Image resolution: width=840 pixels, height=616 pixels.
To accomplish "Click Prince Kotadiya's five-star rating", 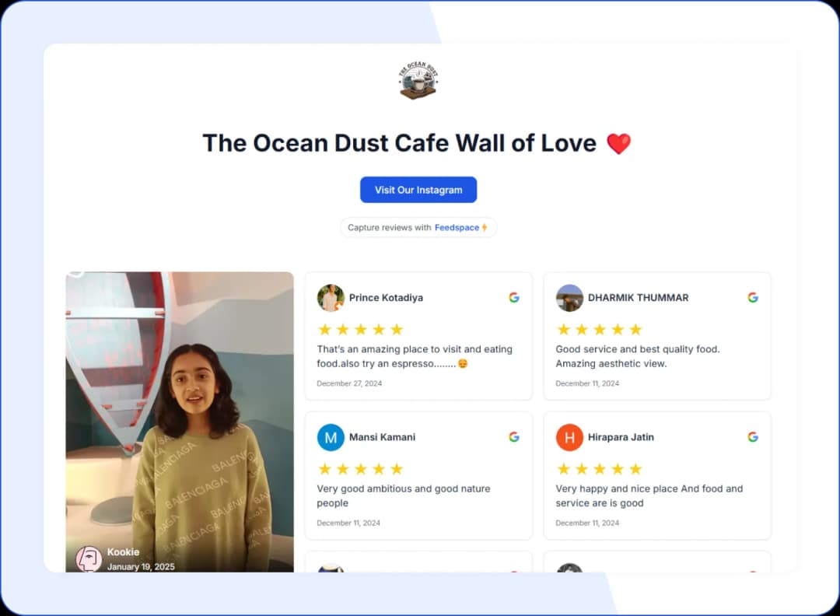I will (360, 329).
